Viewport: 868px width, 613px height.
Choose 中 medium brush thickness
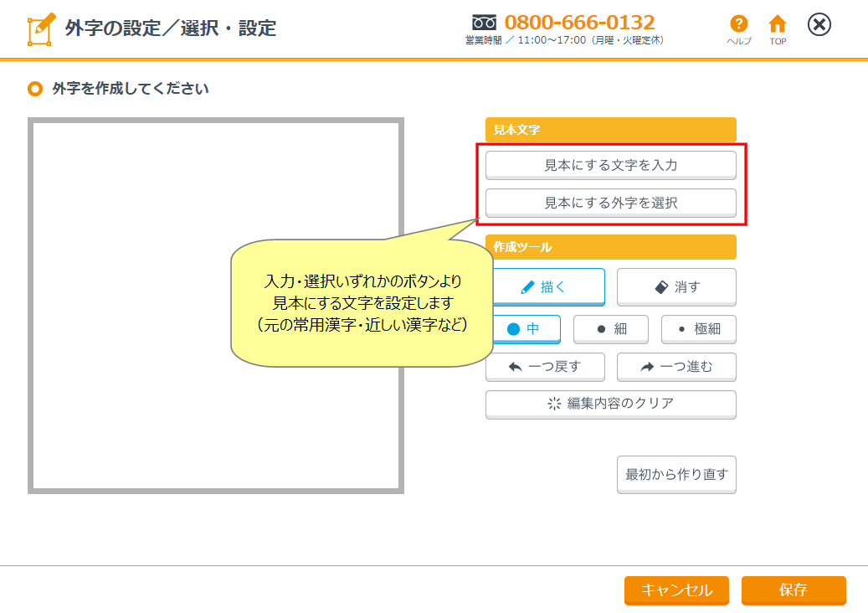click(x=523, y=329)
